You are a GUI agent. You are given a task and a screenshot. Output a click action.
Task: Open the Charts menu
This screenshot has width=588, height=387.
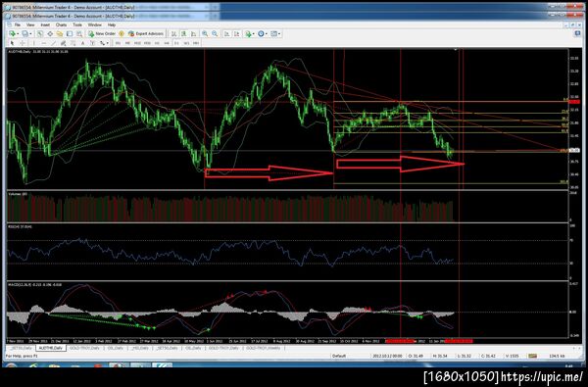(61, 24)
